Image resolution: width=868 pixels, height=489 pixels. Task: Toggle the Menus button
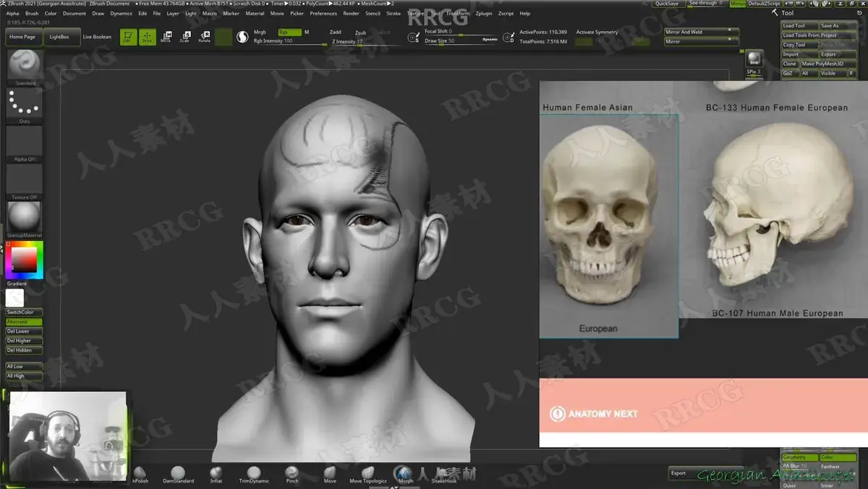(737, 4)
